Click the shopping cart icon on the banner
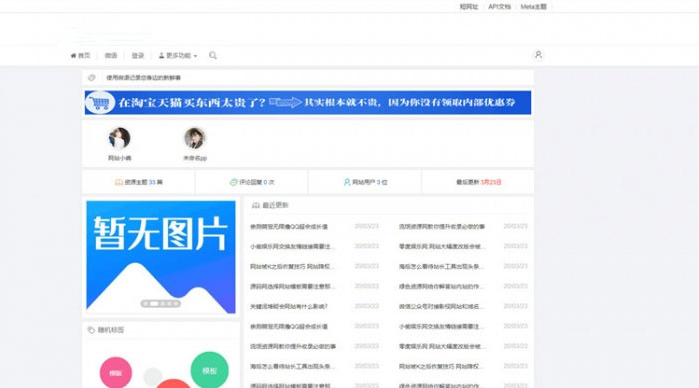This screenshot has height=388, width=699. point(100,103)
